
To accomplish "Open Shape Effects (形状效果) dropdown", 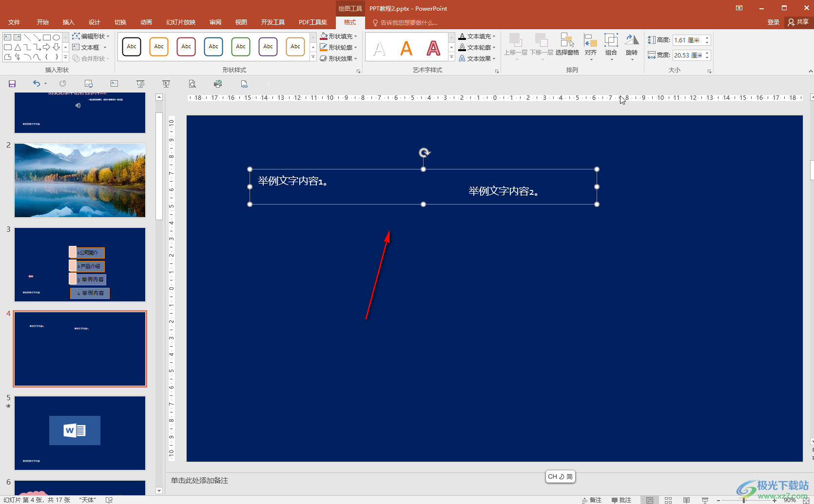I will pyautogui.click(x=338, y=58).
